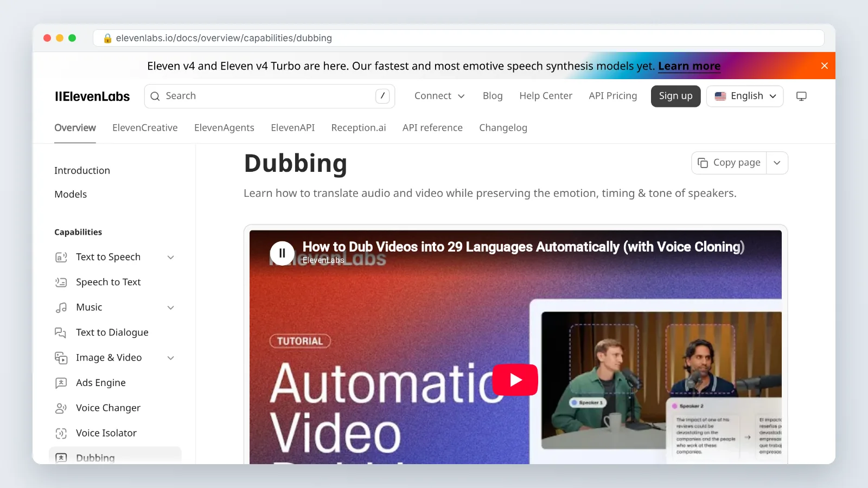Click the copy page clipboard icon
This screenshot has width=868, height=488.
point(703,163)
